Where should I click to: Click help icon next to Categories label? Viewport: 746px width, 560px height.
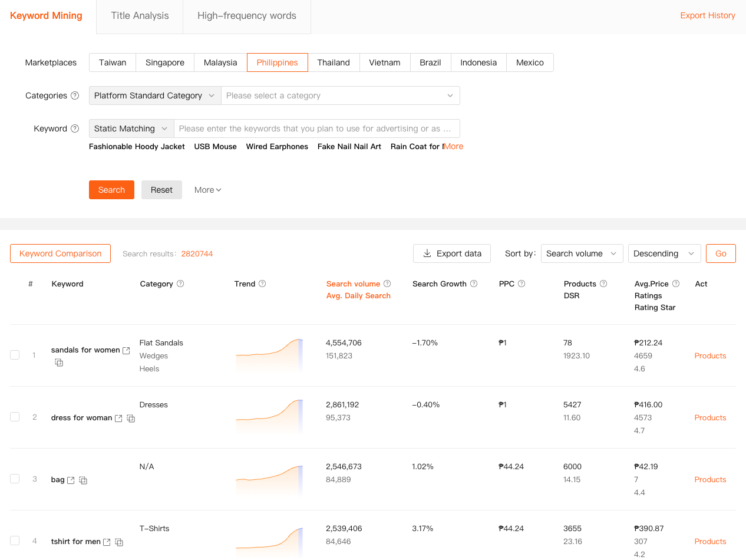[75, 95]
